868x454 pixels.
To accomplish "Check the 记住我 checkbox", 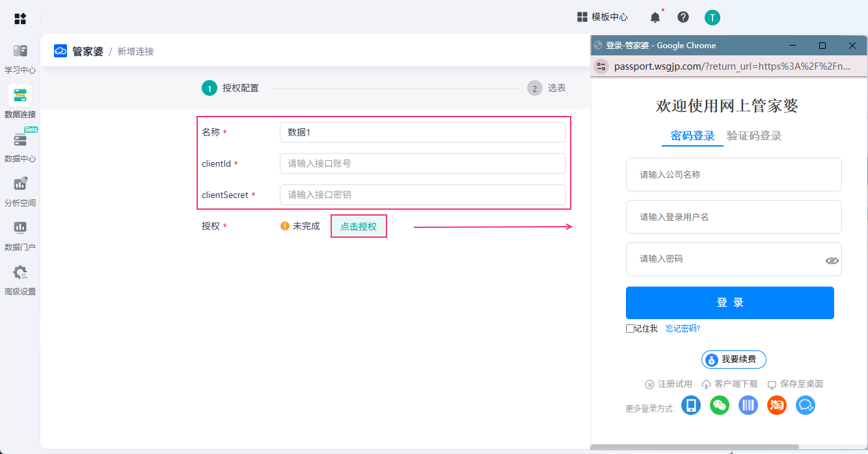I will [630, 329].
